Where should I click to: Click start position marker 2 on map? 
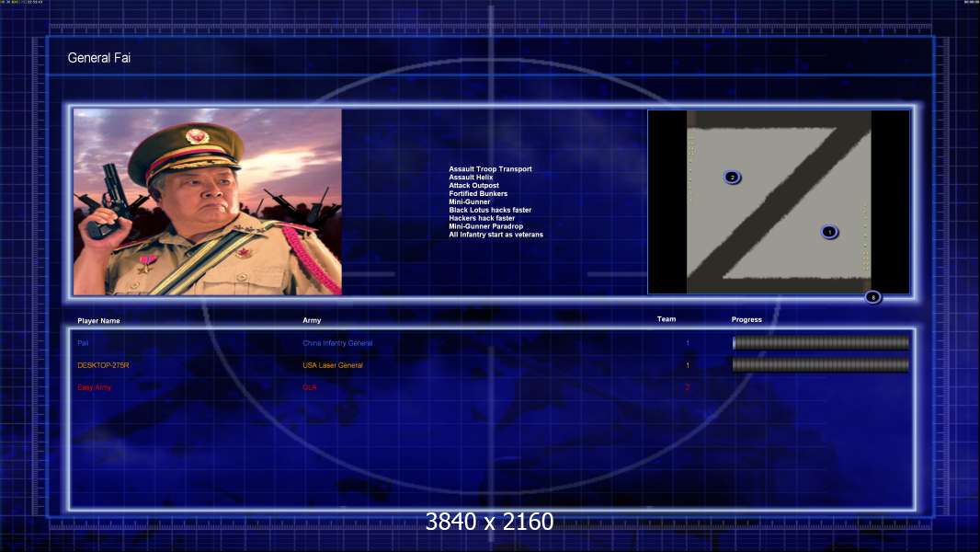pyautogui.click(x=732, y=177)
